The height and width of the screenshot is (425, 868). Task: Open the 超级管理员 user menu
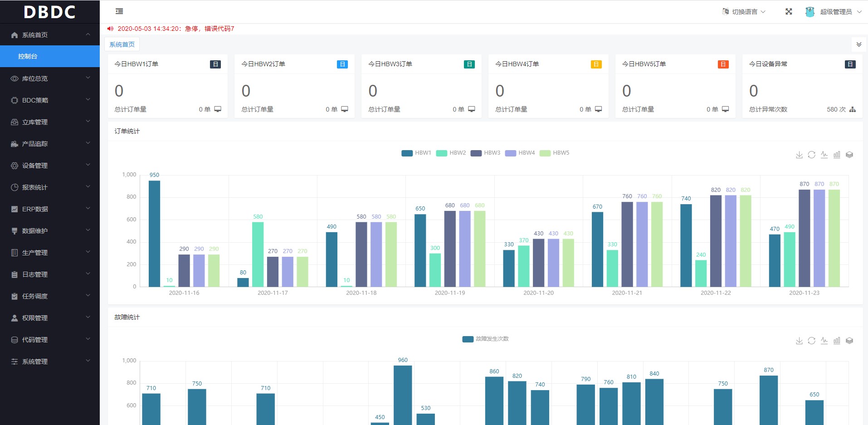coord(835,12)
